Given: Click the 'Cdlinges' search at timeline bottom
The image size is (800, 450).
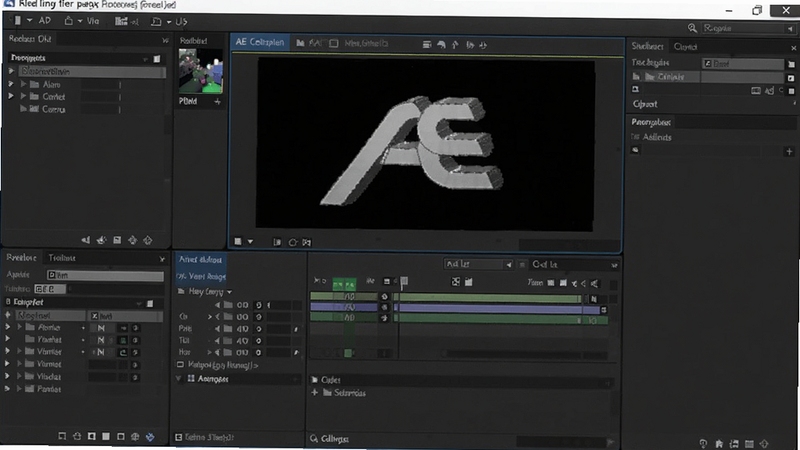Looking at the screenshot, I should 329,439.
